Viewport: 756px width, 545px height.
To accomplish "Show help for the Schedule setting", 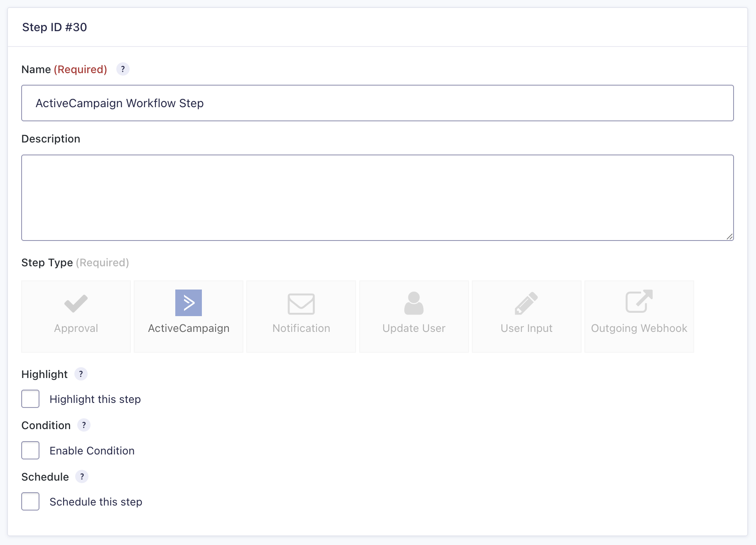I will 82,476.
